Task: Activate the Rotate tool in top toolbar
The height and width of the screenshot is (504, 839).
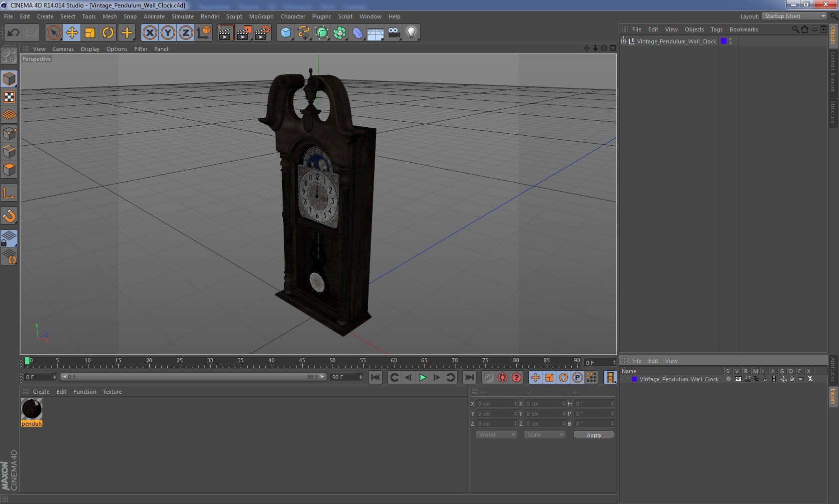Action: [108, 33]
